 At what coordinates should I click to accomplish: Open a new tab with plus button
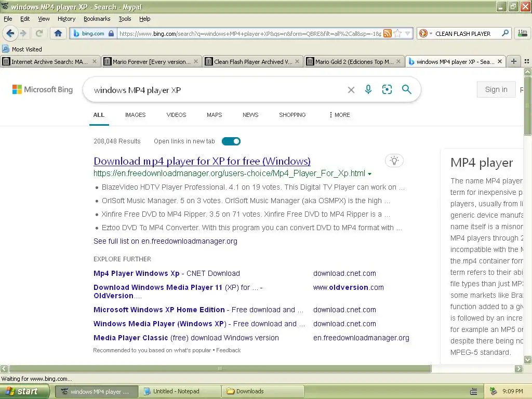(514, 61)
